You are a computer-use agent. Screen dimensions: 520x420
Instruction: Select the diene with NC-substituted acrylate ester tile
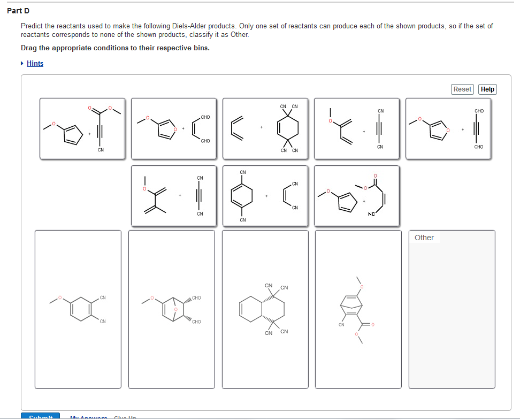[x=357, y=195]
